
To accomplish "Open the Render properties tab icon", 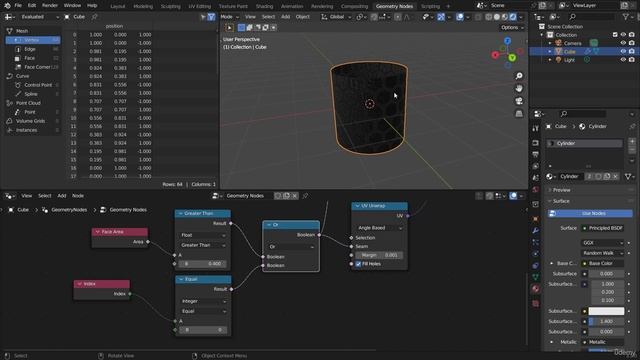I will coord(536,143).
